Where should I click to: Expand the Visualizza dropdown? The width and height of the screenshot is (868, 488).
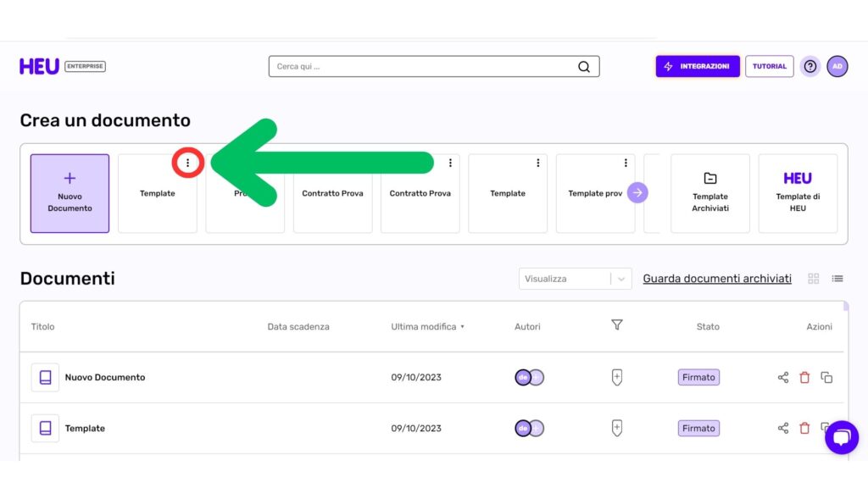click(x=576, y=279)
